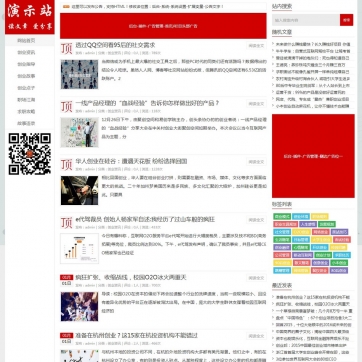This screenshot has height=362, width=362.
Task: Click 阅读全文 for the QQ空间 article
Action: coord(256,46)
